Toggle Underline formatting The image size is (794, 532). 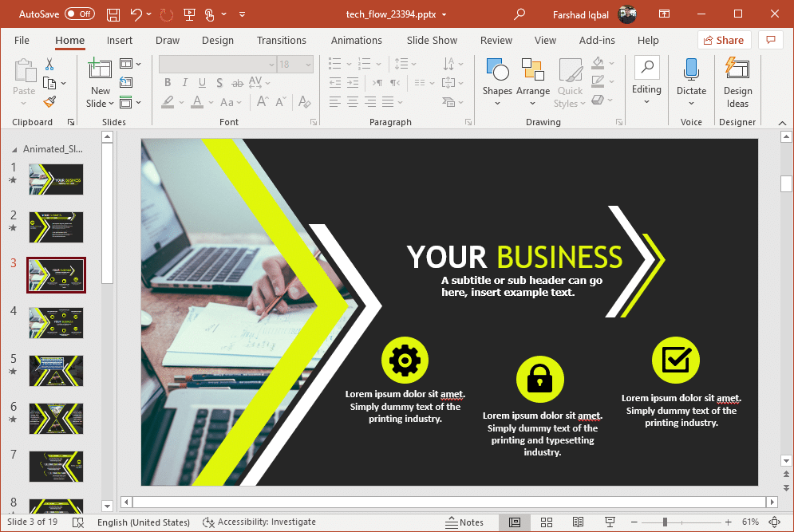pos(202,82)
